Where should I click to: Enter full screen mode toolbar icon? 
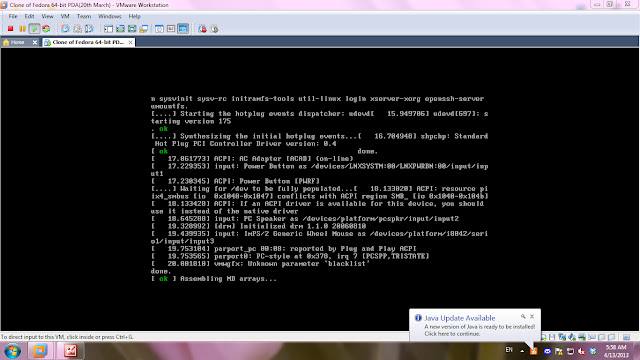[x=132, y=29]
